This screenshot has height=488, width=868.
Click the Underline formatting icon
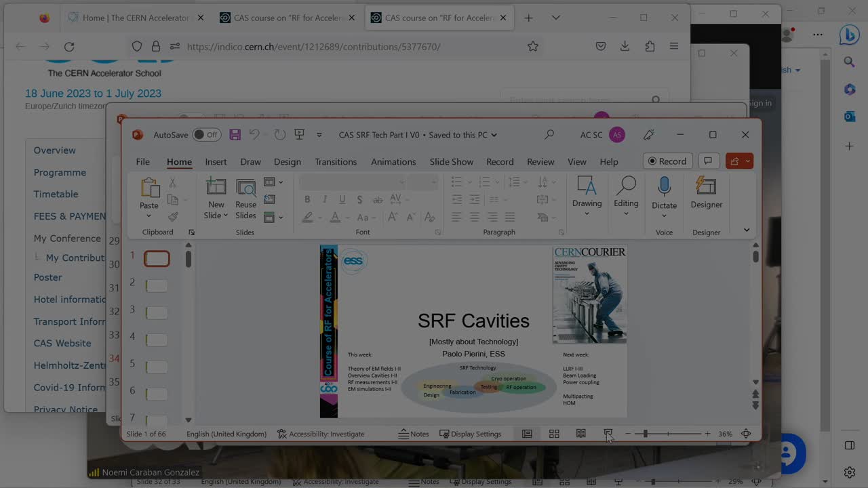coord(342,199)
